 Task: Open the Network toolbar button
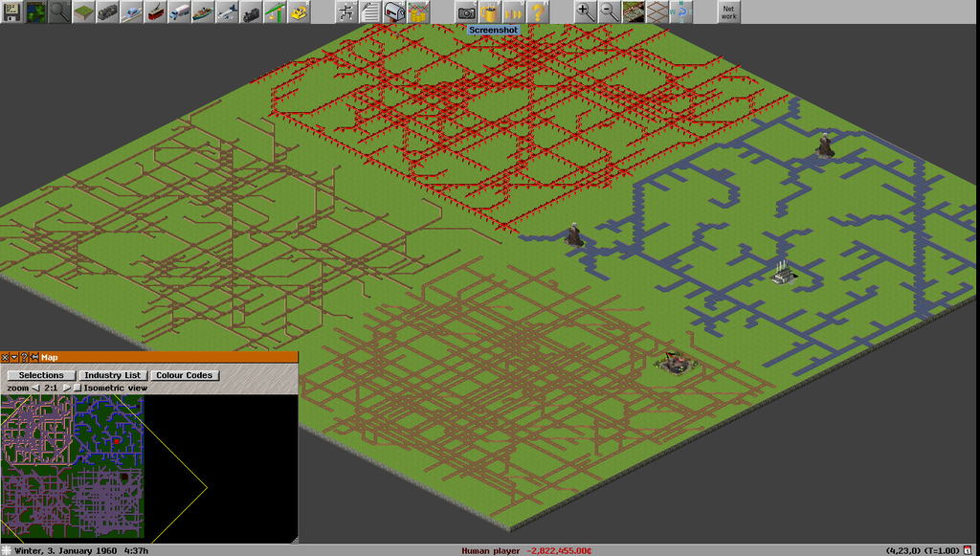(x=728, y=11)
